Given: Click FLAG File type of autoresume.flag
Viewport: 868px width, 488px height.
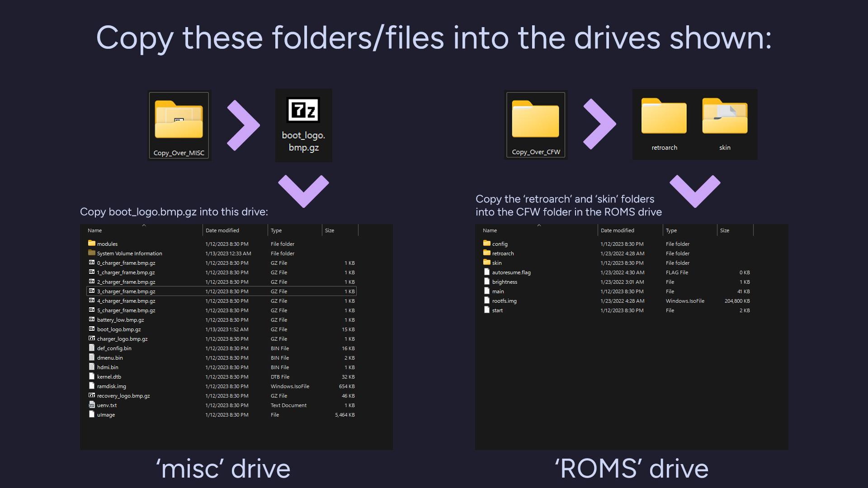Looking at the screenshot, I should 677,272.
